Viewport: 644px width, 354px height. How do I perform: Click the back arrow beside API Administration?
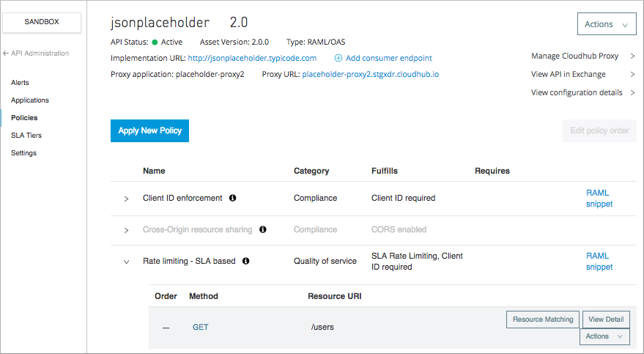(x=6, y=54)
